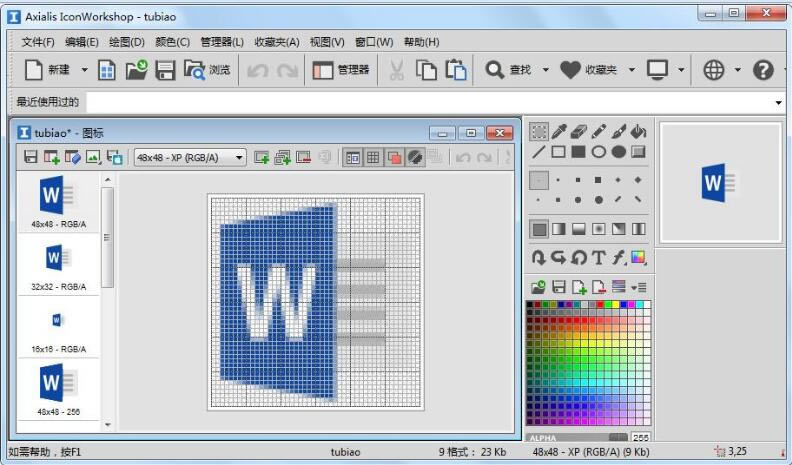
Task: Click the delete image format icon with red minus
Action: tap(304, 158)
